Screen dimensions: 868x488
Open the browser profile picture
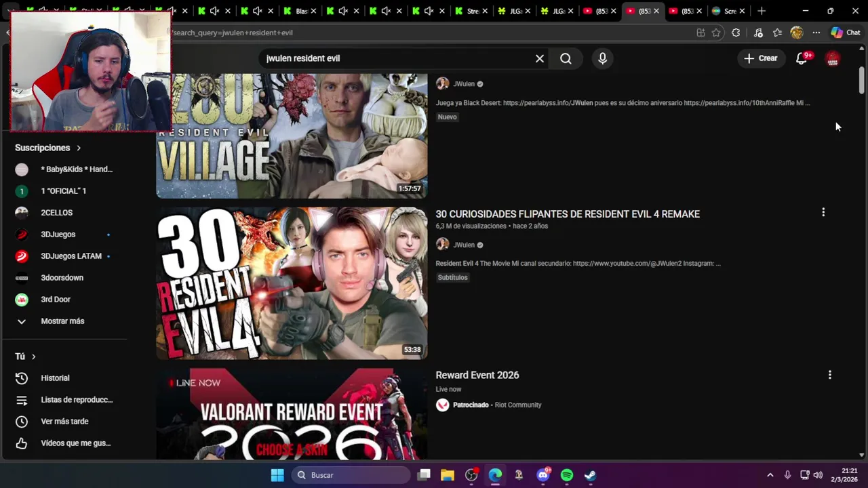(x=797, y=33)
